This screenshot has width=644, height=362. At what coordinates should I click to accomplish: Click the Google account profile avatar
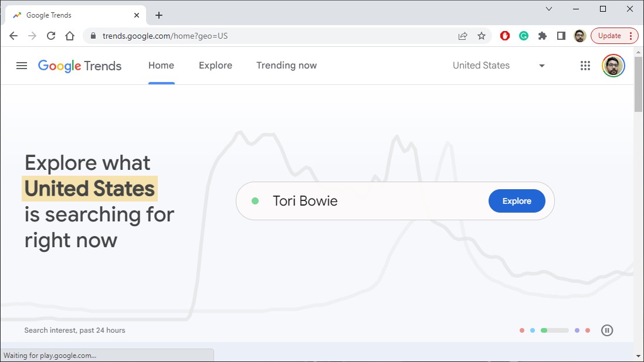pyautogui.click(x=612, y=66)
